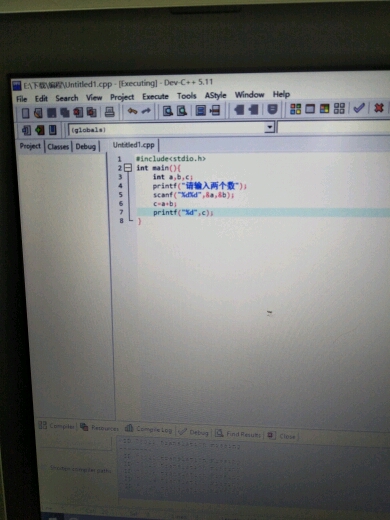Click the red X stop execution icon
Viewport: 390px width, 520px height.
379,108
